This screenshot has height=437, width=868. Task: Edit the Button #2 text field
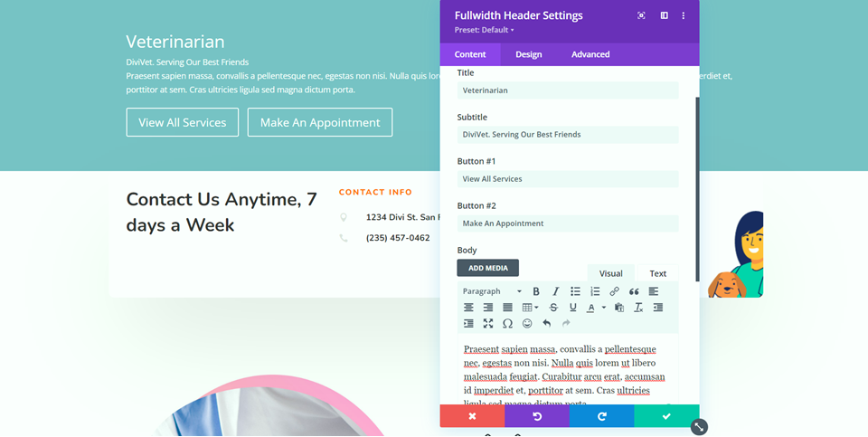coord(568,223)
